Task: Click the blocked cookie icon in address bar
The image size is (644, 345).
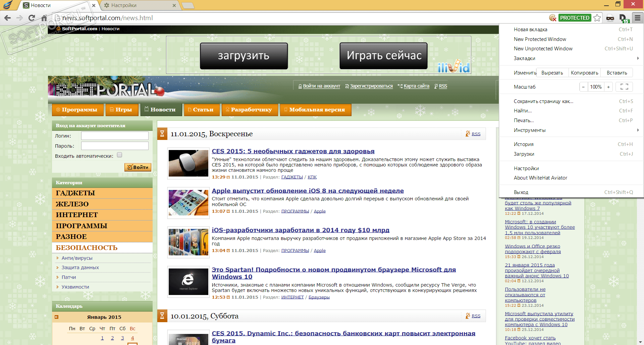Action: click(x=553, y=18)
